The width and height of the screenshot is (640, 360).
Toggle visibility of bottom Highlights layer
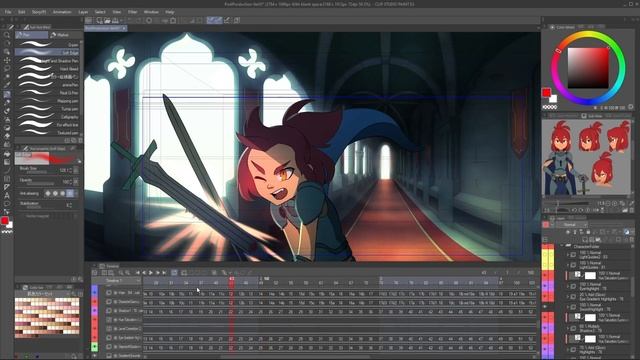coord(545,349)
